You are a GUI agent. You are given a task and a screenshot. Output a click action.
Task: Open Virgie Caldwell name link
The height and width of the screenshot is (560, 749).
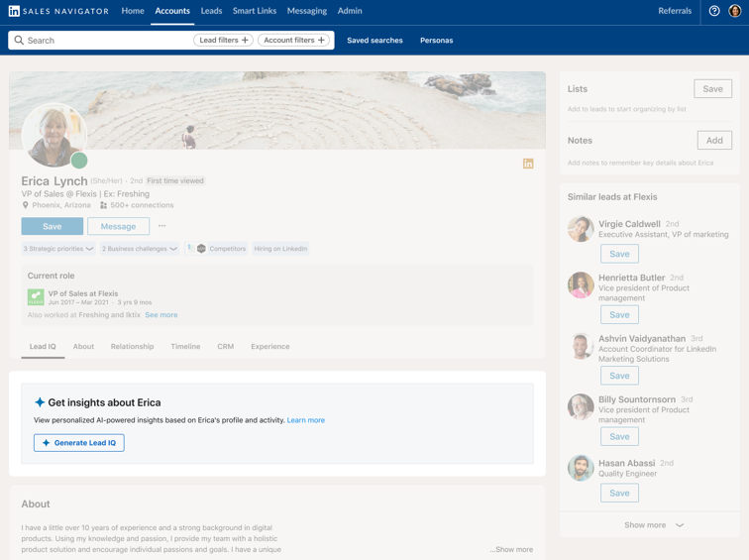pyautogui.click(x=629, y=224)
